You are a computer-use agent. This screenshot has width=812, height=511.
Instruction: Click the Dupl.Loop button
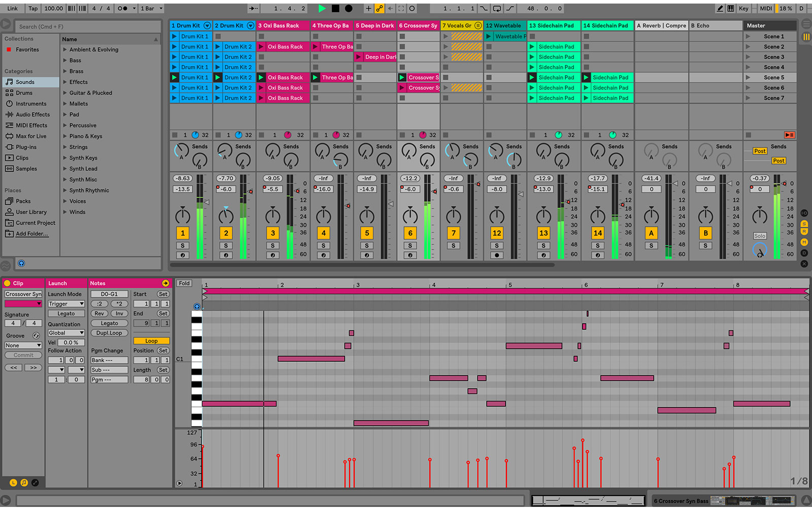point(109,333)
